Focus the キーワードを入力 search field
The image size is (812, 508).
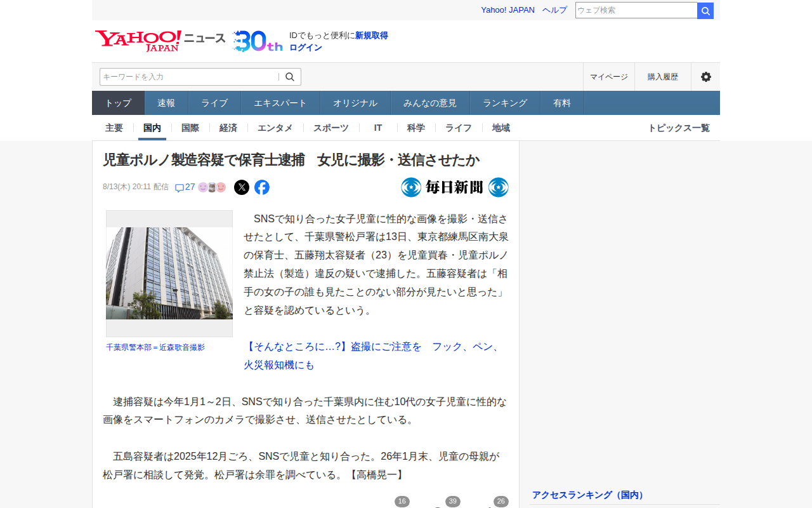coord(189,77)
